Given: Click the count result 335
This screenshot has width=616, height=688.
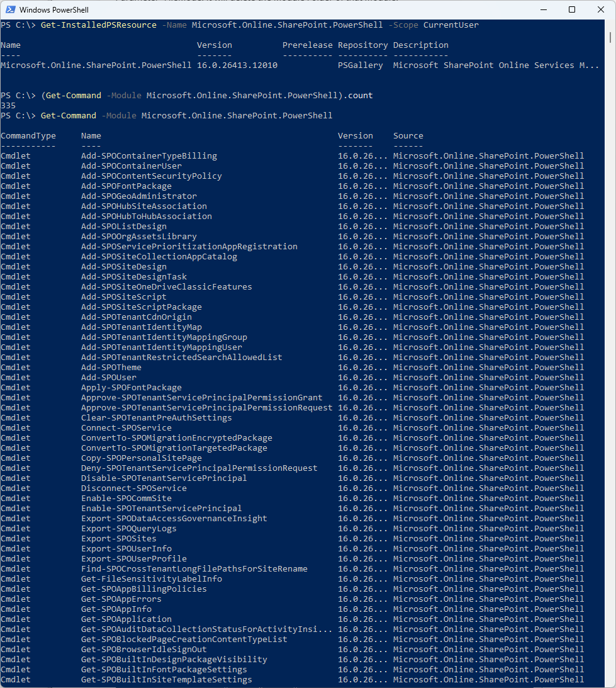Looking at the screenshot, I should click(8, 106).
